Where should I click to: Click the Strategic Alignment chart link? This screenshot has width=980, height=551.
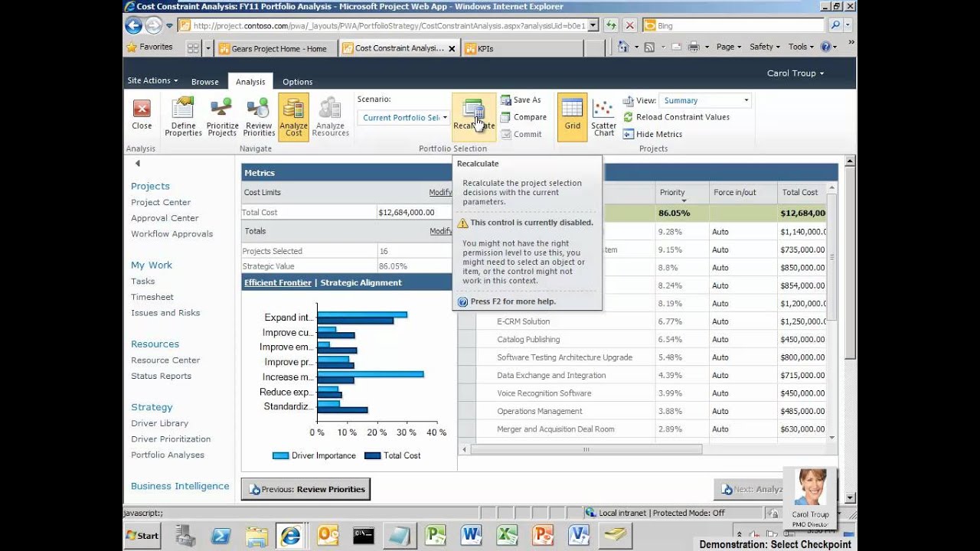[361, 282]
